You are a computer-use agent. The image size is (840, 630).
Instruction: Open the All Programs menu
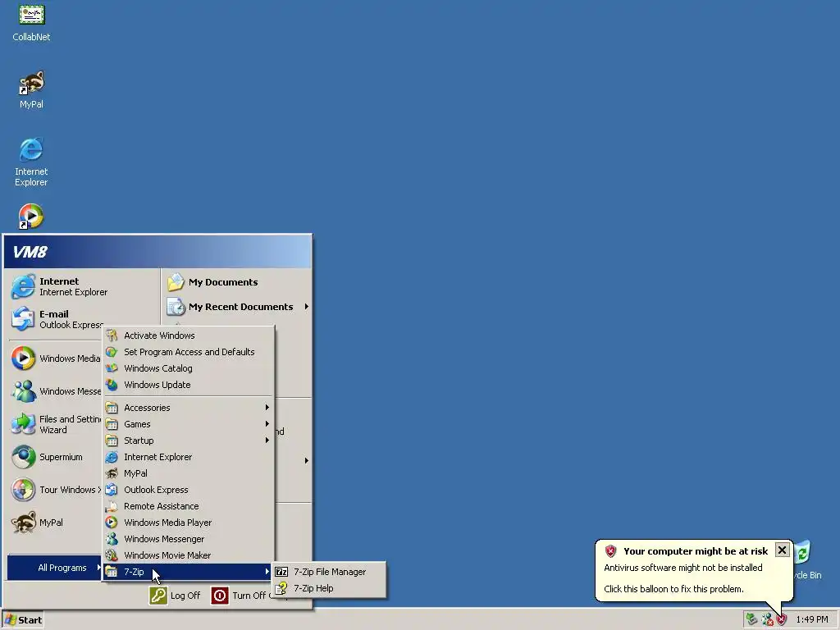click(x=55, y=568)
